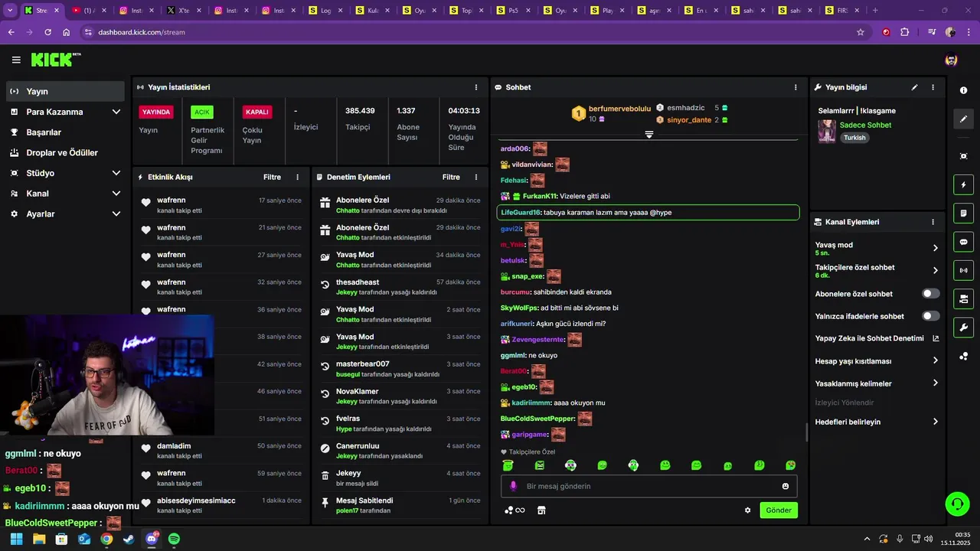
Task: Click Gönder to send message
Action: click(x=779, y=510)
